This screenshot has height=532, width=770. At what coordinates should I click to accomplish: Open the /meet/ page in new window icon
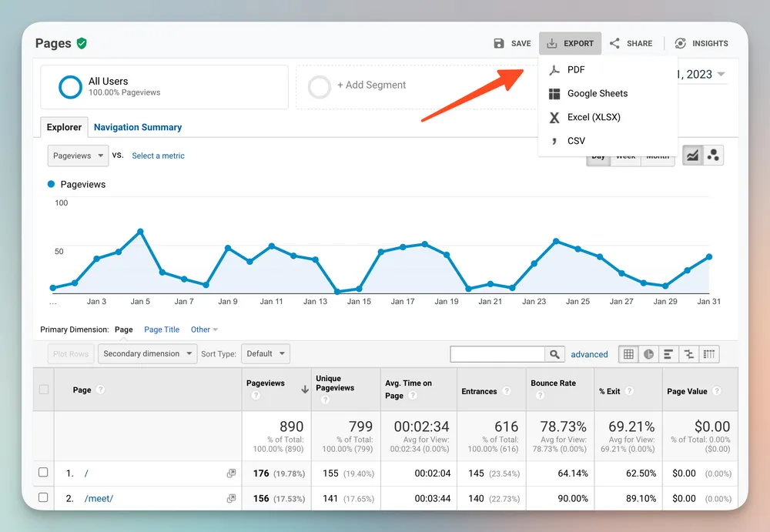tap(231, 498)
